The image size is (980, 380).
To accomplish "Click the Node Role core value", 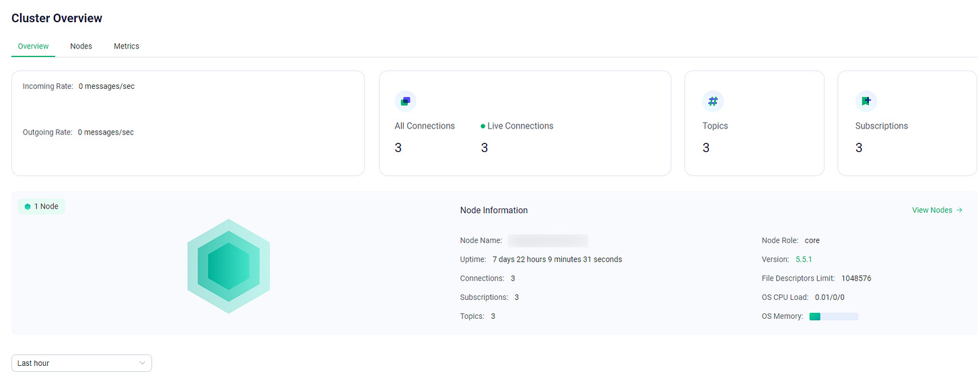I will [812, 240].
